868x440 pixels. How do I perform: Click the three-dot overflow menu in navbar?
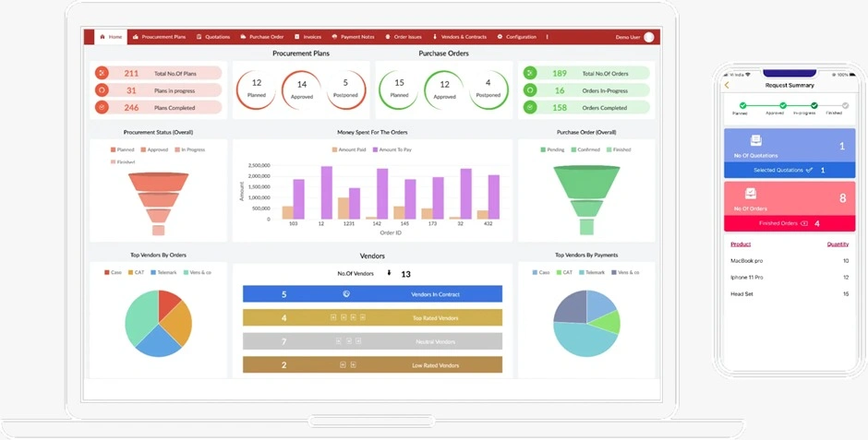548,37
